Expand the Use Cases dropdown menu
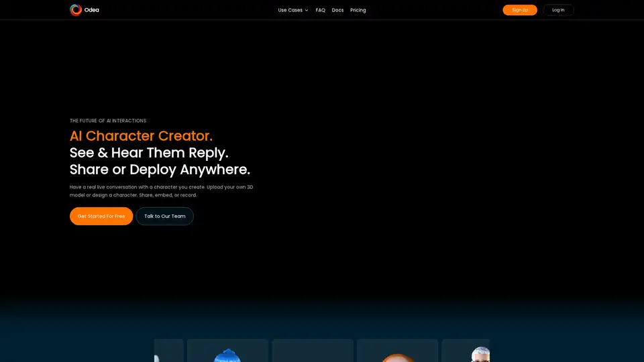644x362 pixels. (x=290, y=10)
